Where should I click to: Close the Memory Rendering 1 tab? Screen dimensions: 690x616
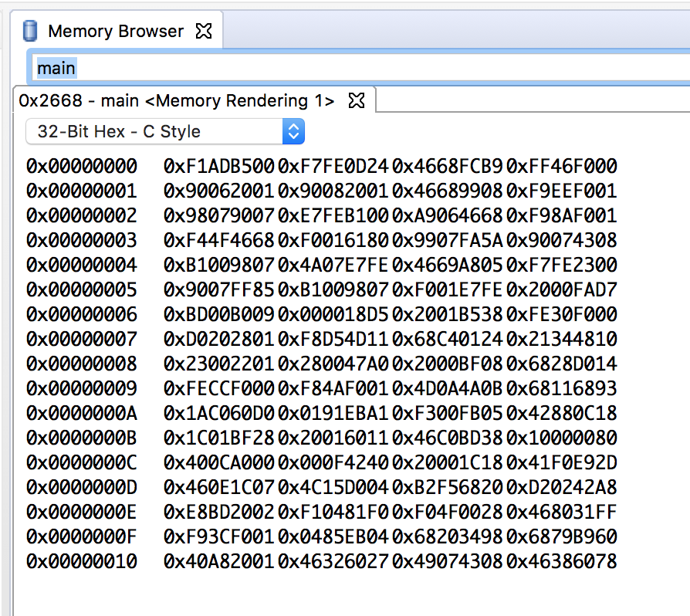coord(357,101)
